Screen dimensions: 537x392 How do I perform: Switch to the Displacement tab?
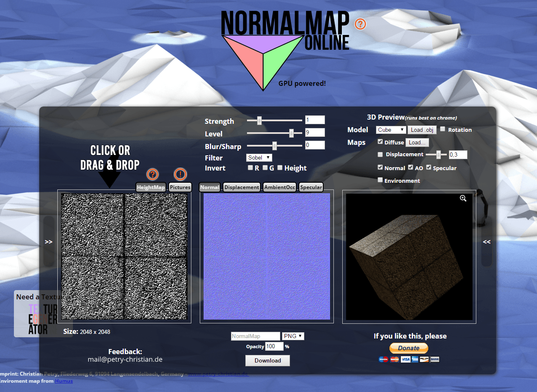[x=242, y=187]
